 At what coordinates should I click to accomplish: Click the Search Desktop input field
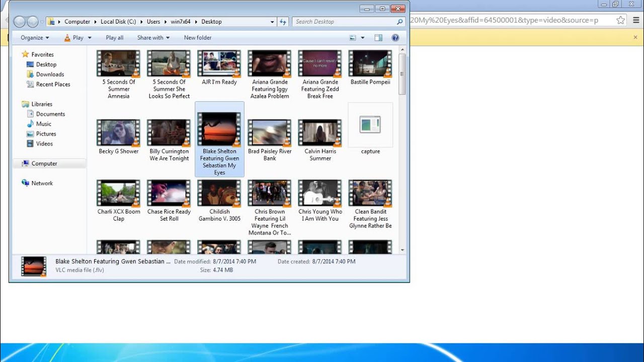point(345,22)
